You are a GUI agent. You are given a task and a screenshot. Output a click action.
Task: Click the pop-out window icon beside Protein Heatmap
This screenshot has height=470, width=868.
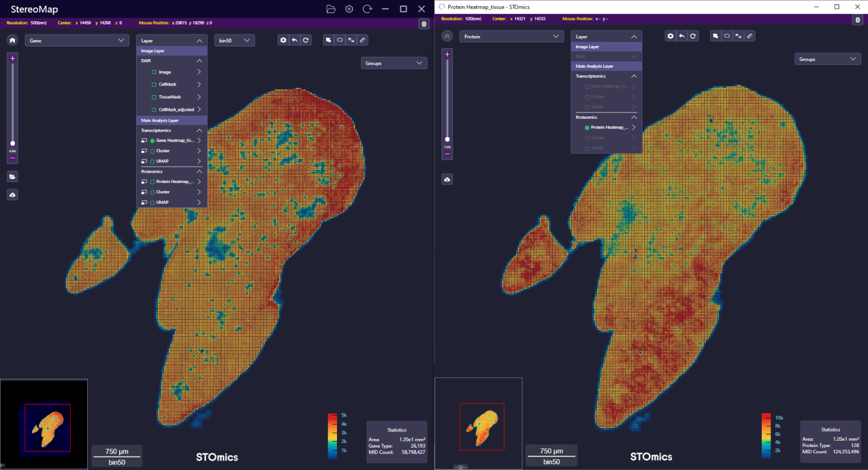point(144,182)
